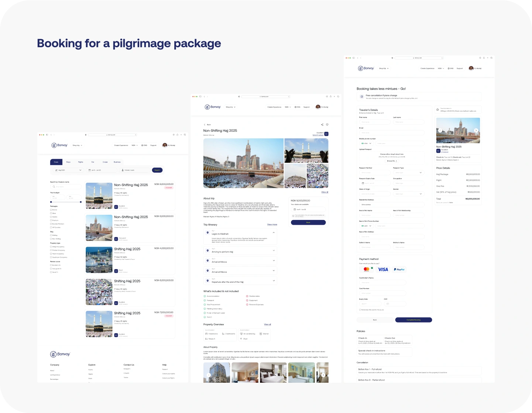
Task: Click the Bonvoy logo in the package details window
Action: (213, 107)
